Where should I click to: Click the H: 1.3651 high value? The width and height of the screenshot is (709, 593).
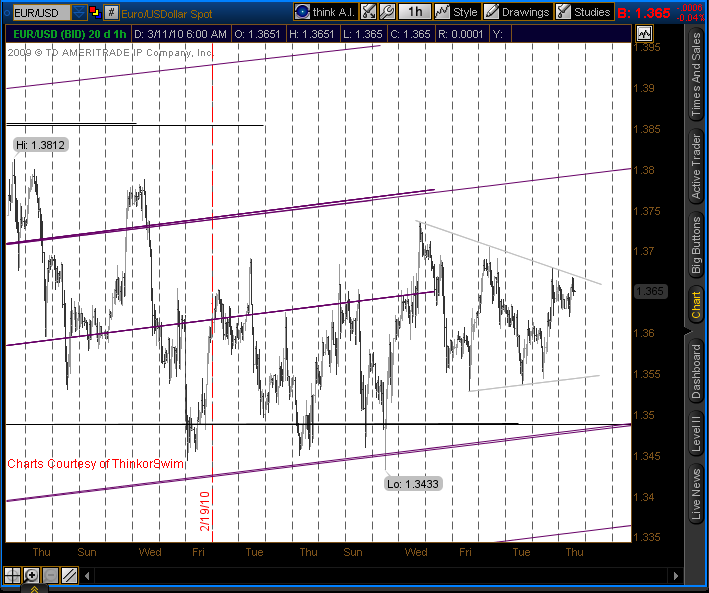click(312, 34)
